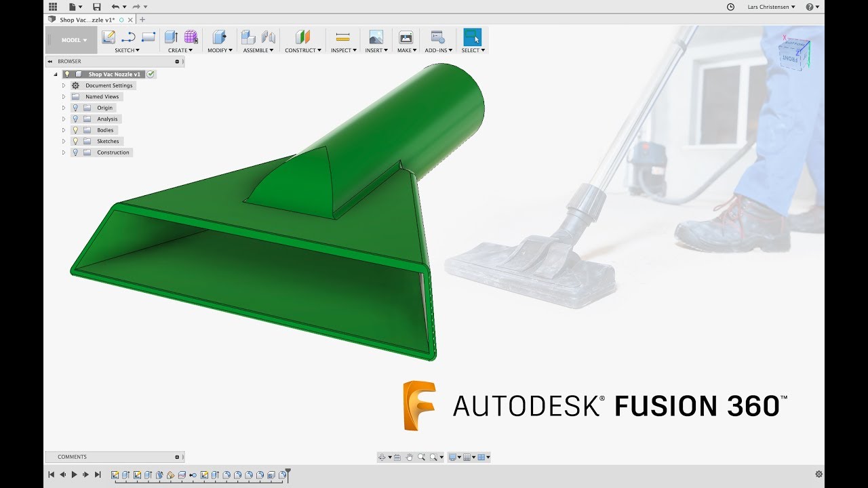This screenshot has height=488, width=868.
Task: Collapse the Browser panel with round minus button
Action: pos(177,62)
